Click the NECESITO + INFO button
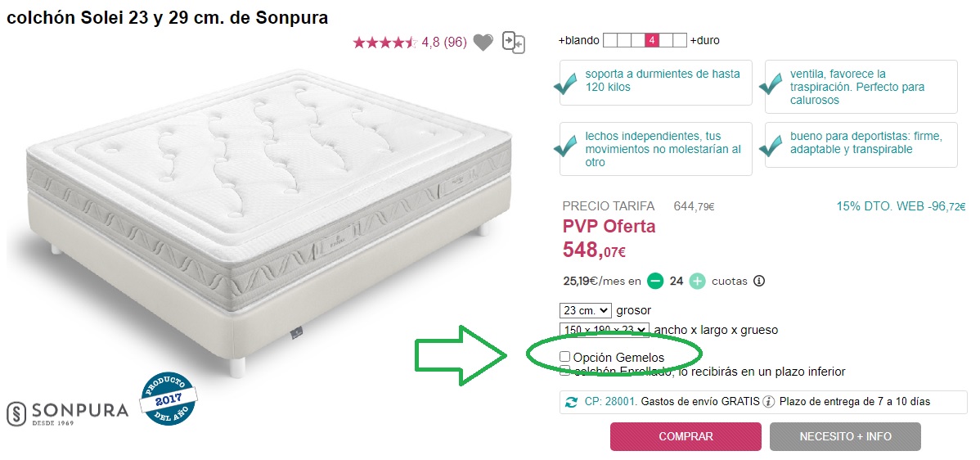 (x=845, y=436)
